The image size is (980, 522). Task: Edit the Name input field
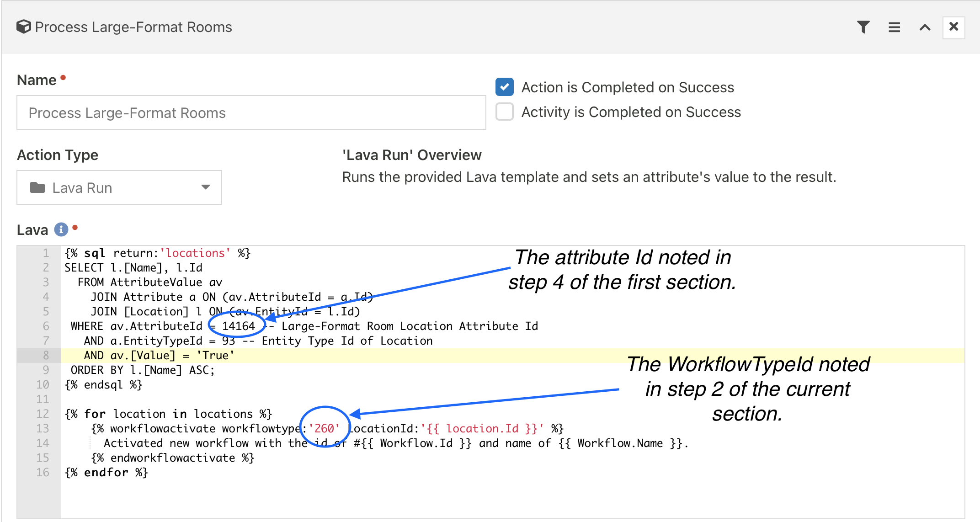[251, 112]
